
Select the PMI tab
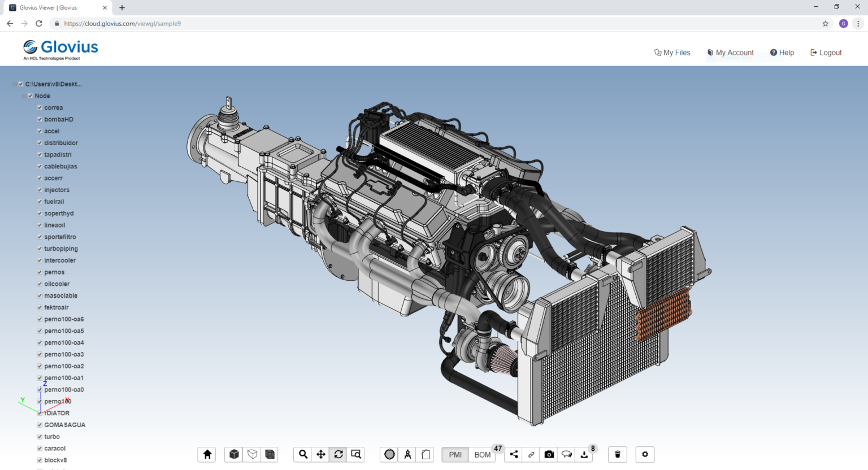[x=455, y=455]
